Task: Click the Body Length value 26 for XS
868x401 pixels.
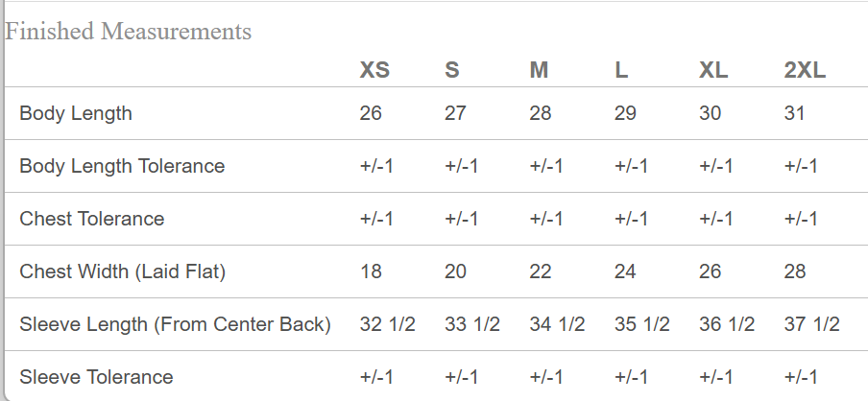Action: pos(371,113)
